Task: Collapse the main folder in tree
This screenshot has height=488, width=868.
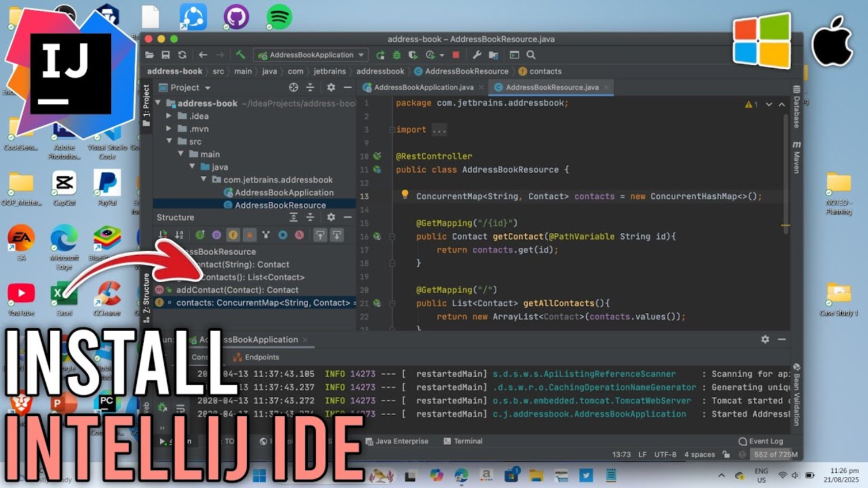Action: point(181,154)
